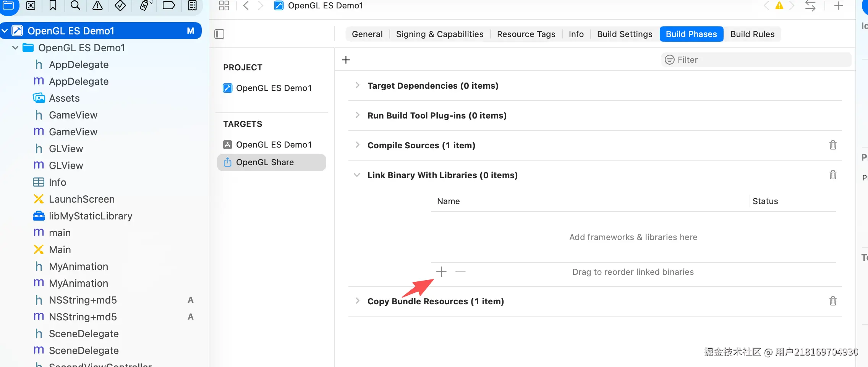Click the Name column header
This screenshot has height=367, width=868.
[448, 201]
